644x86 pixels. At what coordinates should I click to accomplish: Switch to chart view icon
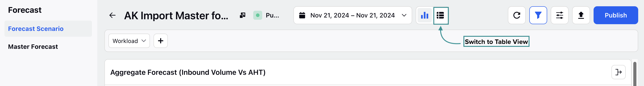coord(424,15)
